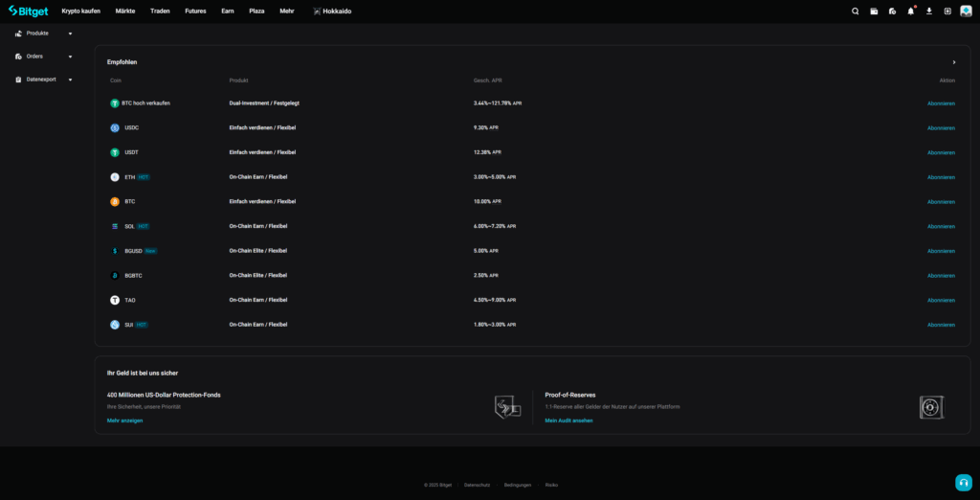Click the Datenexport sidebar icon
Image resolution: width=980 pixels, height=500 pixels.
(18, 80)
